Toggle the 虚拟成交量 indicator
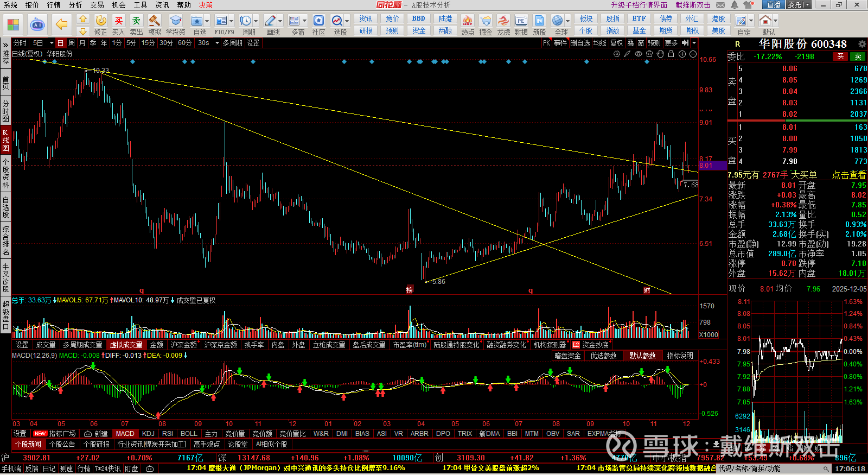Screen dimensions: 868x475 (x=126, y=345)
